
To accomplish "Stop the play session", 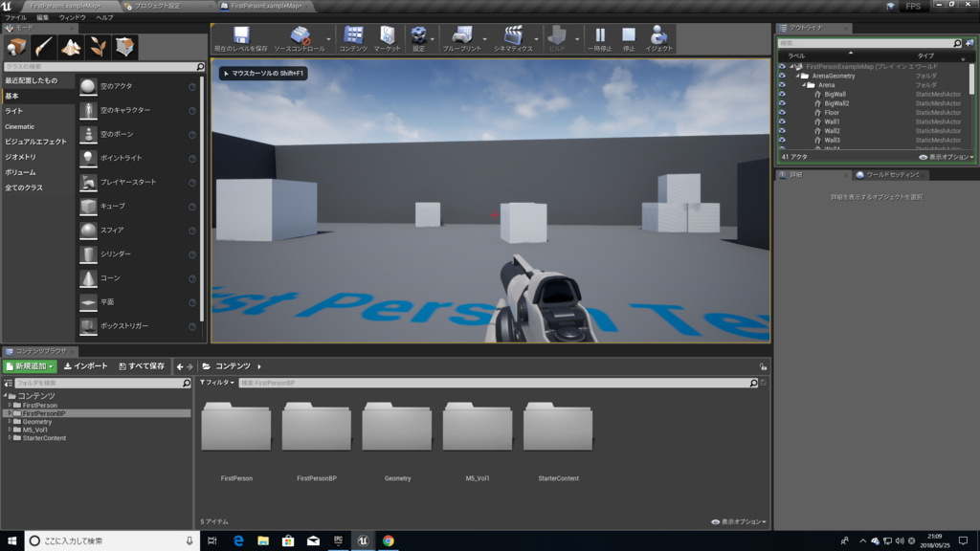I will 629,38.
